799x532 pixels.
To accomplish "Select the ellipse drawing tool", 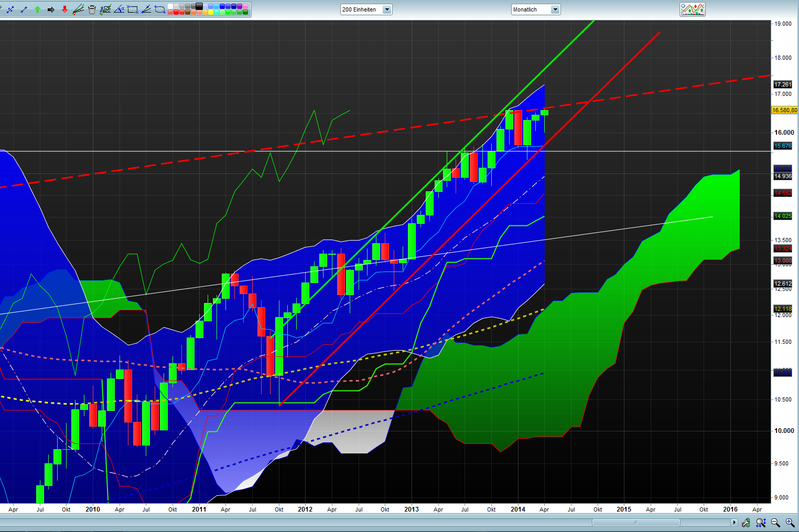I will 160,9.
